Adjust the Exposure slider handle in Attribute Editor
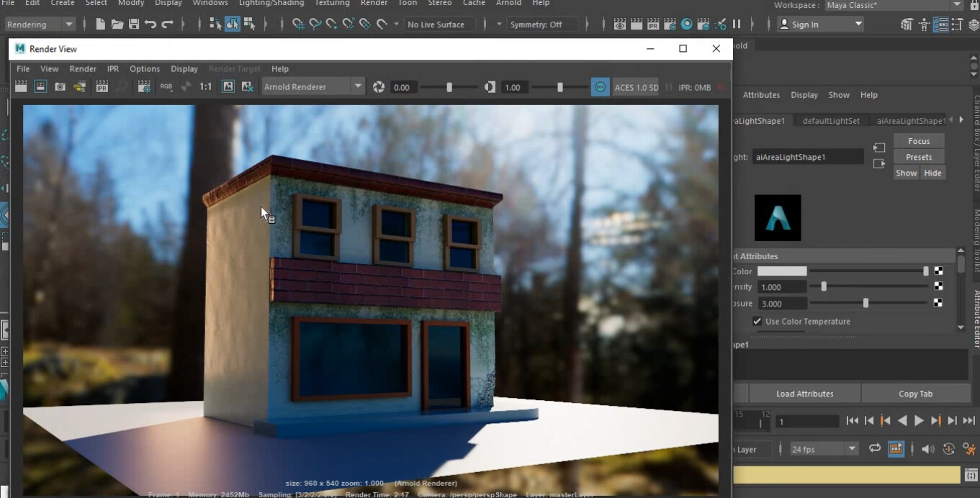980x498 pixels. (866, 304)
